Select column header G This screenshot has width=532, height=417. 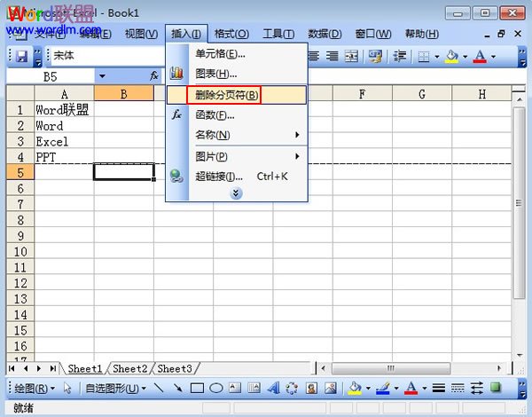tap(422, 94)
